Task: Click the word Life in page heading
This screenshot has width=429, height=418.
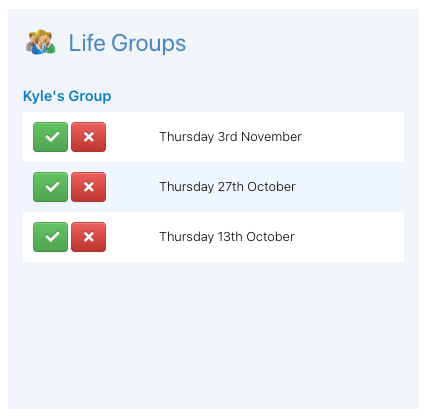Action: (x=87, y=43)
